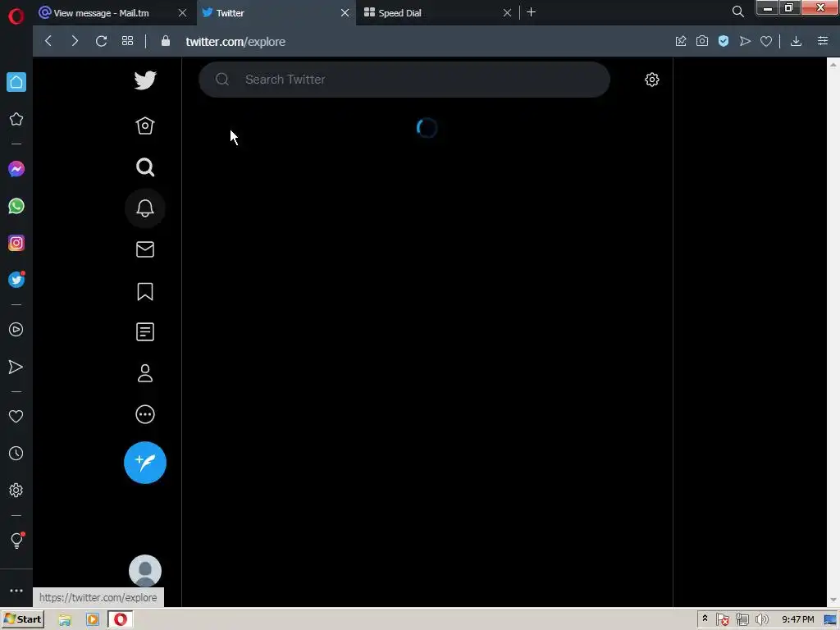Close the Twitter tab
840x630 pixels.
click(x=345, y=13)
